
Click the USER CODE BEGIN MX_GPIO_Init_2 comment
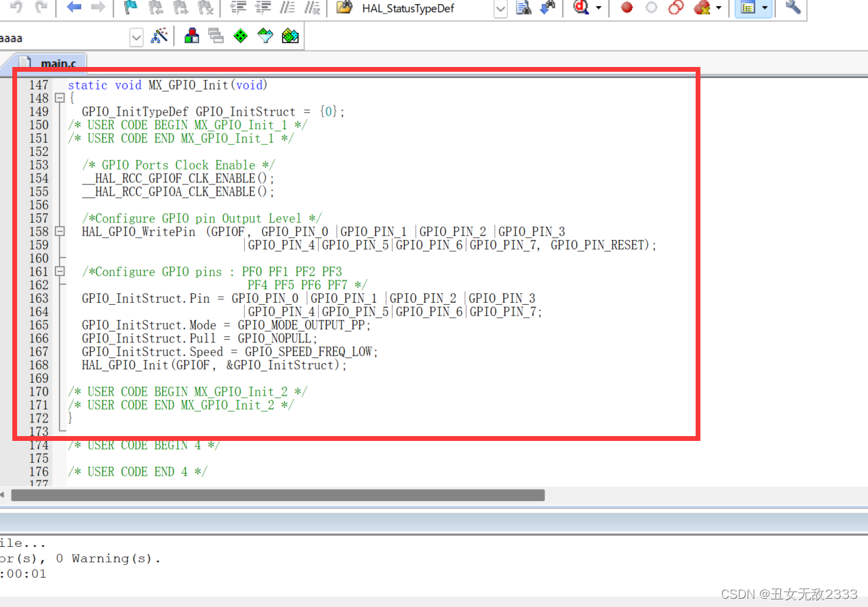pyautogui.click(x=187, y=392)
